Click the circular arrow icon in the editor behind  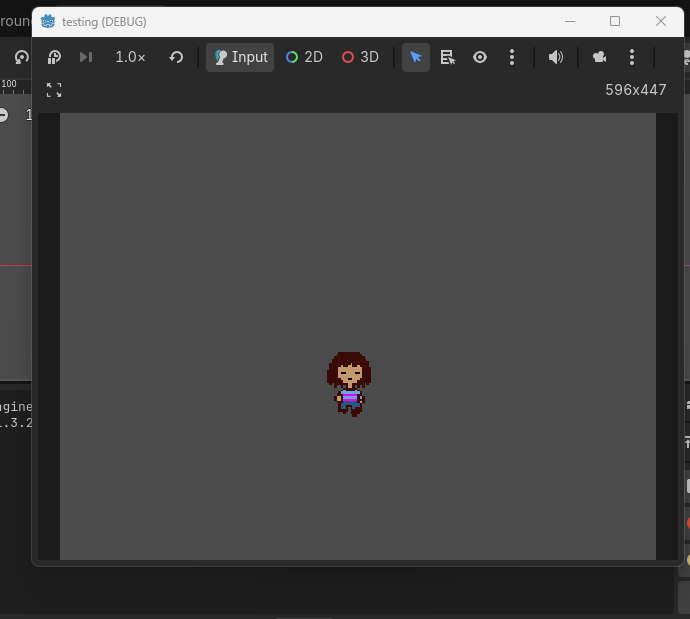tap(22, 57)
